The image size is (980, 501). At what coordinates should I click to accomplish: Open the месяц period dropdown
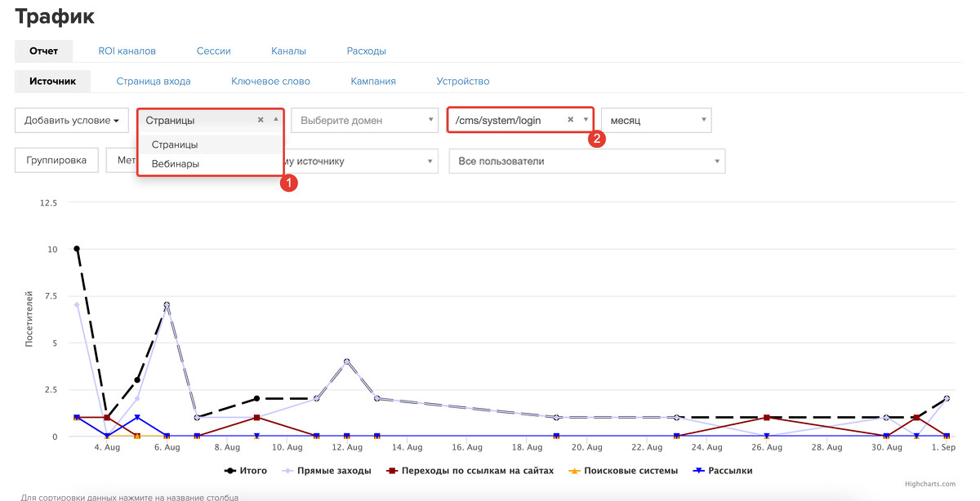point(657,120)
